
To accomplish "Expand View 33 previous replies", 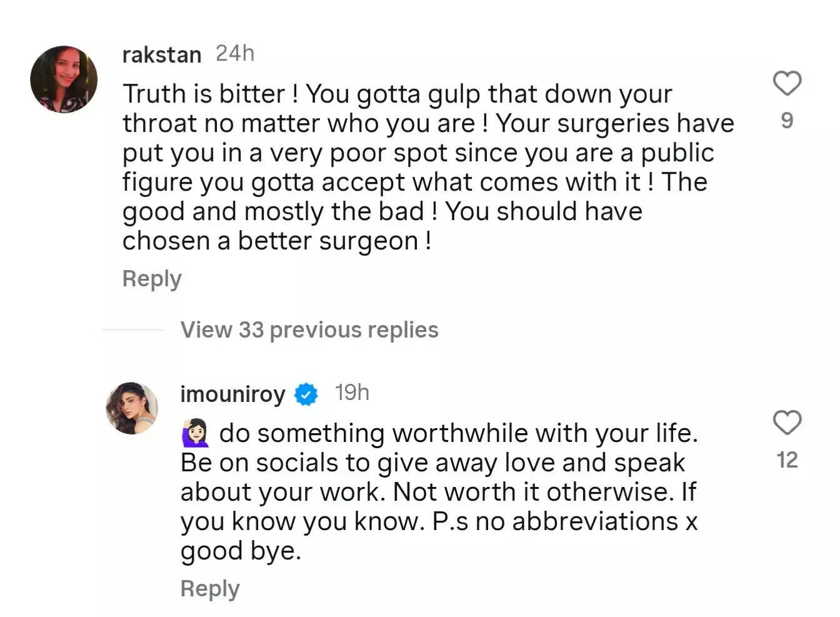I will click(x=309, y=329).
